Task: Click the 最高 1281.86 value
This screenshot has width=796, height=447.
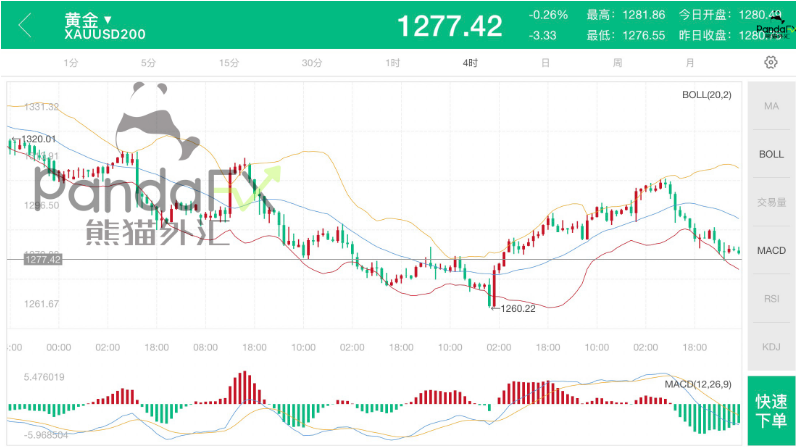Action: [x=644, y=15]
